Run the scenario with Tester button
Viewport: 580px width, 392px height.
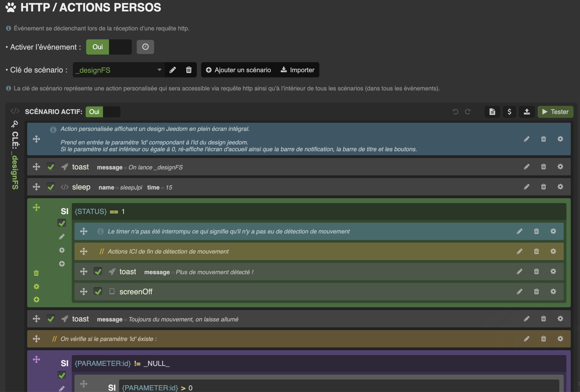click(555, 112)
